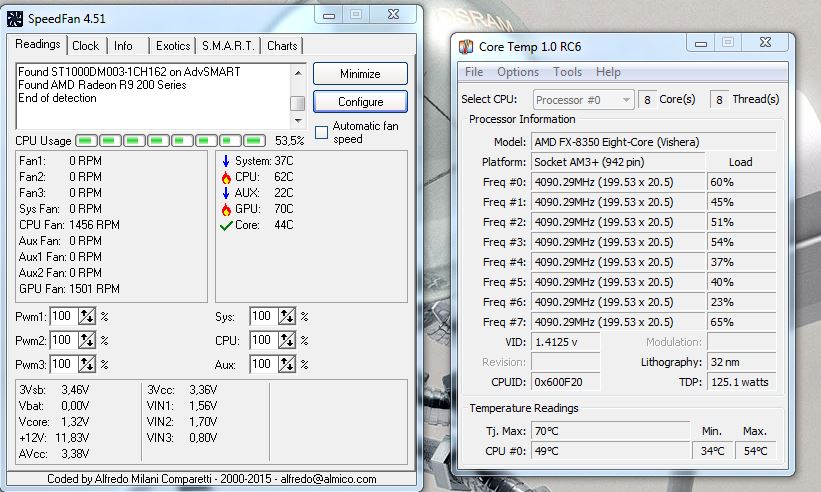Switch to the S.M.A.R.T. tab
821x492 pixels.
[228, 46]
